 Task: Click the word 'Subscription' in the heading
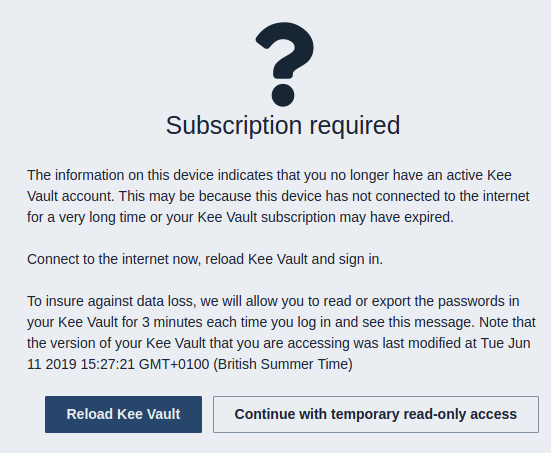234,126
